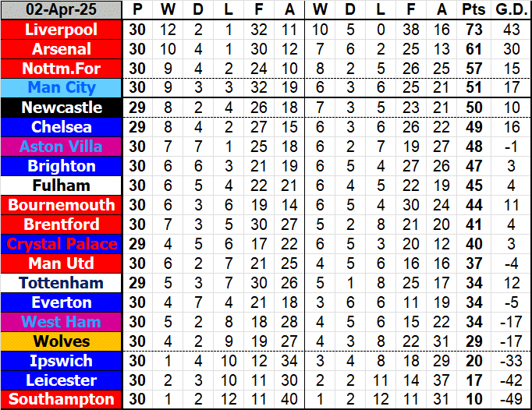
Task: Select the Arsenal team name
Action: [x=62, y=49]
